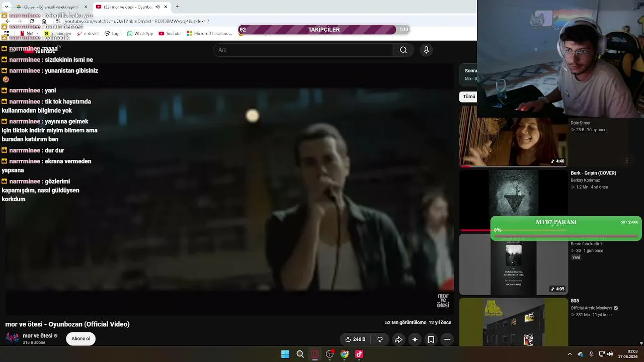Start voice search with the microphone icon
Screen dimensions: 644x362
pyautogui.click(x=426, y=50)
